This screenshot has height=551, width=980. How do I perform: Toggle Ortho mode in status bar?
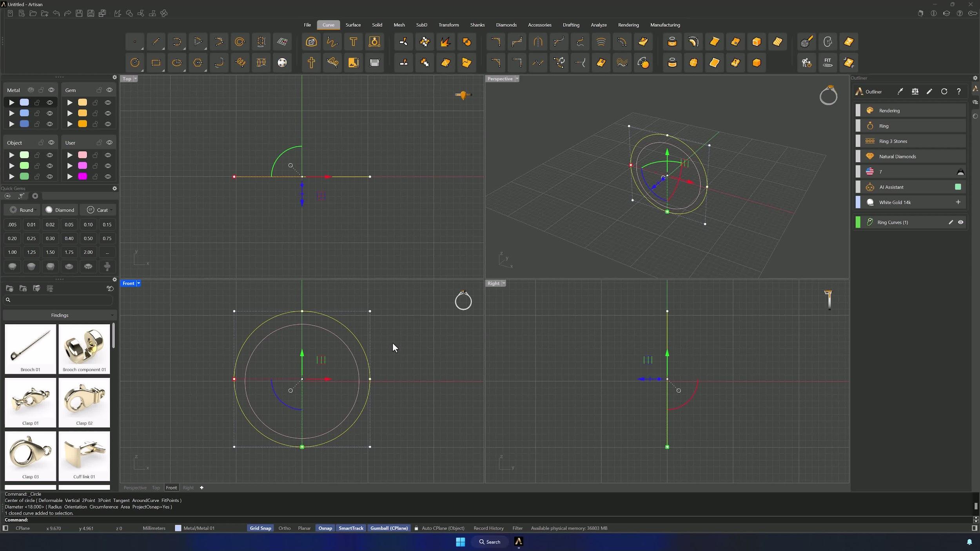click(284, 528)
